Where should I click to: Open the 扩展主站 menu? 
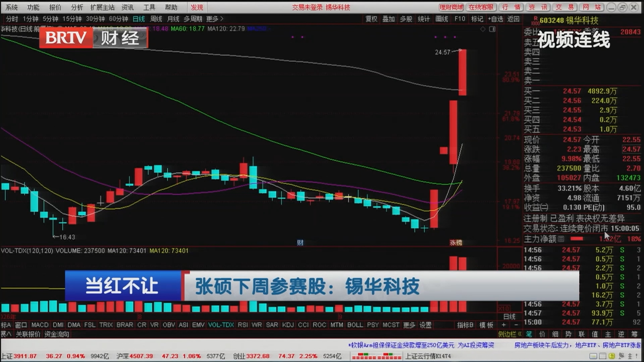point(102,7)
